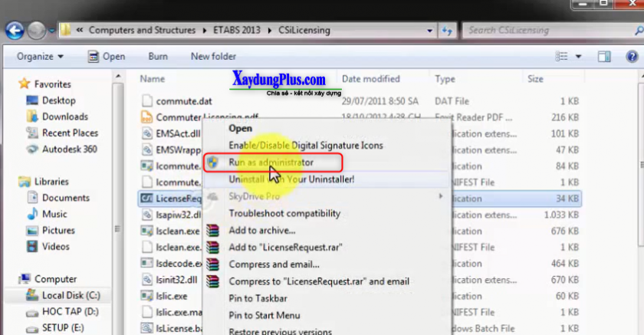Choose Compress to "LicenseRequest.rar" and email
Viewport: 644px width, 335px height.
click(319, 281)
